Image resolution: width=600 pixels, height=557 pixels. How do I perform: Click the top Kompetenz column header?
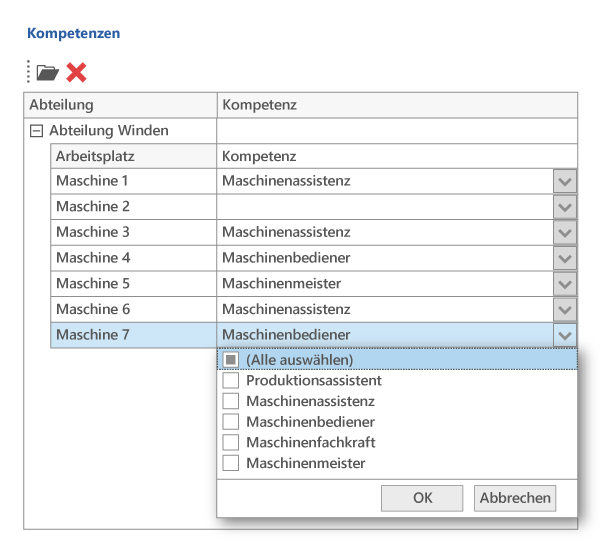(x=397, y=105)
